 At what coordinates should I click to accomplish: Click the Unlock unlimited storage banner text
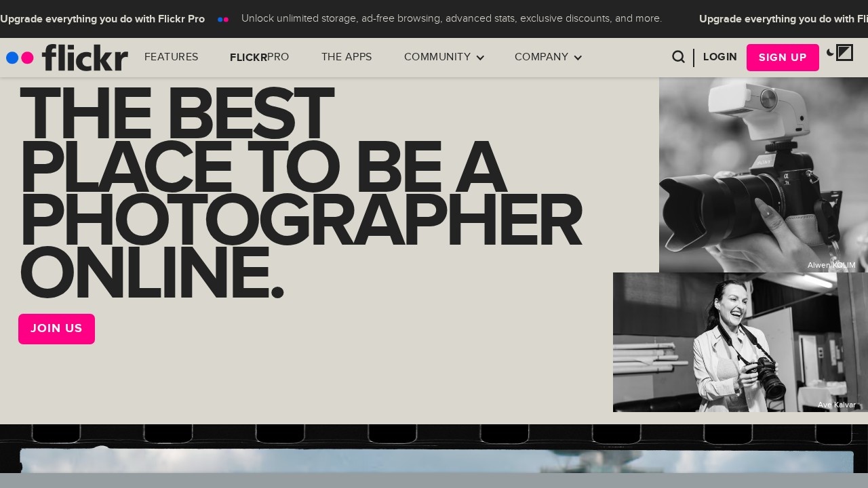click(452, 19)
